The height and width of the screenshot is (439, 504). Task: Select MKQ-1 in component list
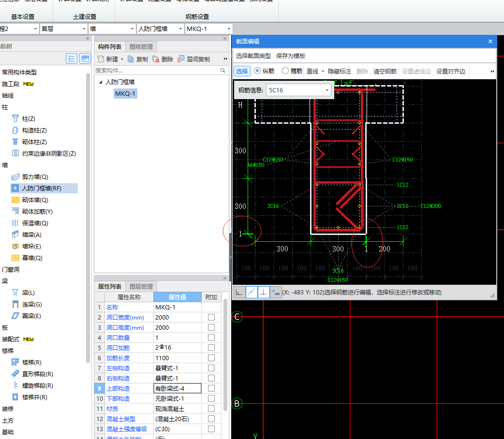point(125,93)
